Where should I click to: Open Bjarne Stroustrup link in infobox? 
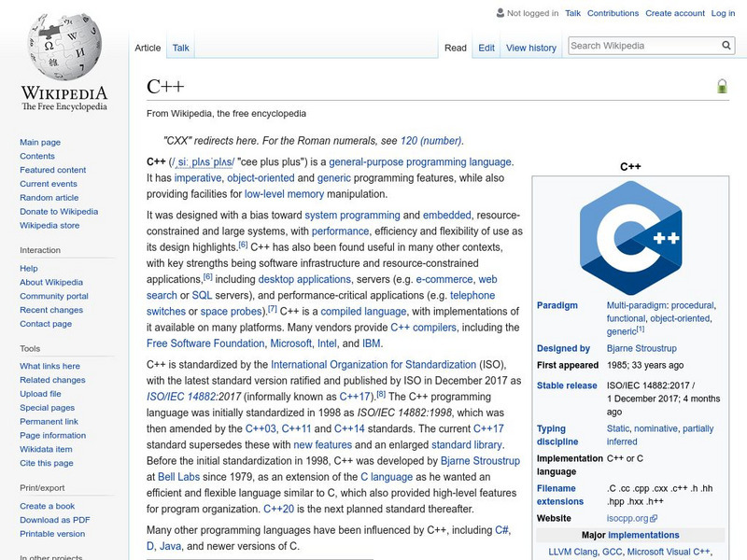(641, 348)
